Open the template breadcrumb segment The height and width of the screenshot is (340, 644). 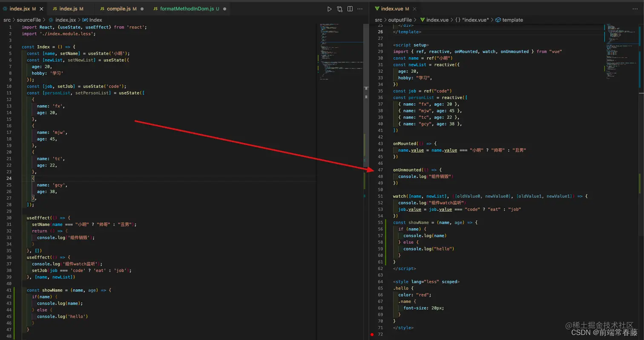coord(509,20)
